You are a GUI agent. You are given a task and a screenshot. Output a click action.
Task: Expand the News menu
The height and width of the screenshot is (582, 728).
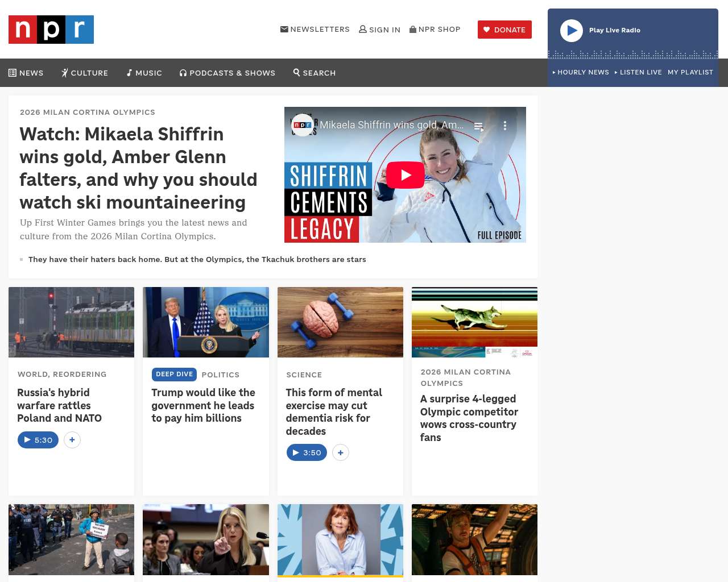tap(26, 73)
